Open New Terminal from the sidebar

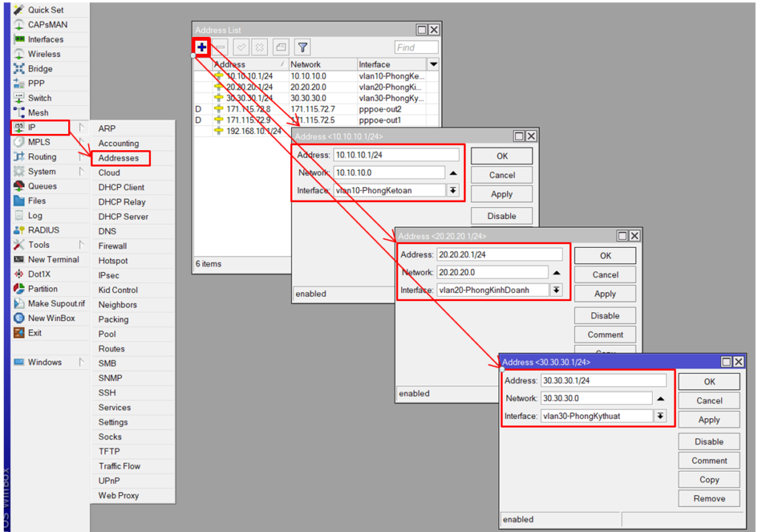pos(53,260)
